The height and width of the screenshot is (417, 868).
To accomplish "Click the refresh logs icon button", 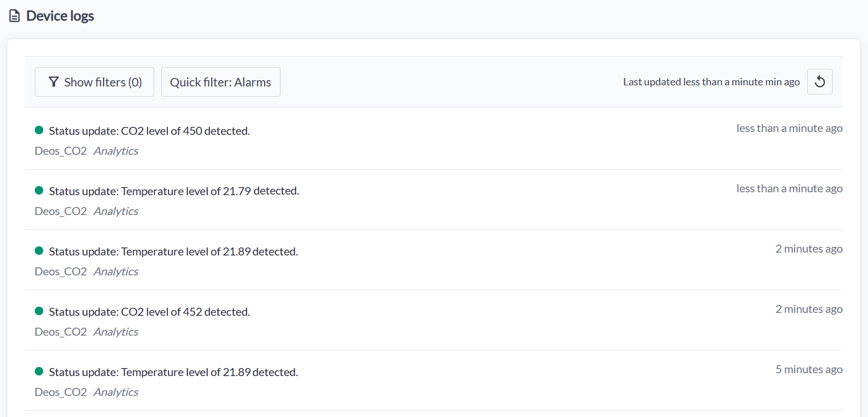I will coord(820,82).
